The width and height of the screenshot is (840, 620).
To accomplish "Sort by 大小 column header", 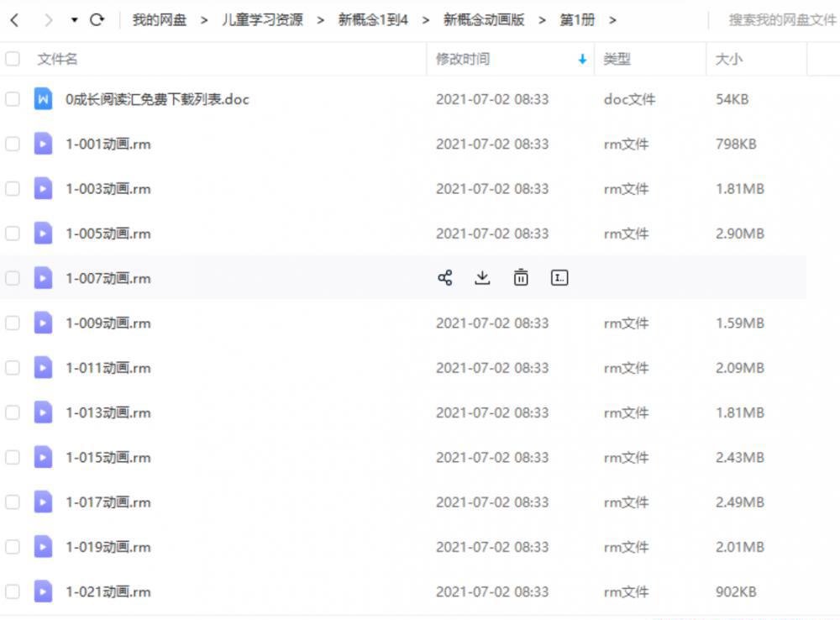I will point(728,59).
